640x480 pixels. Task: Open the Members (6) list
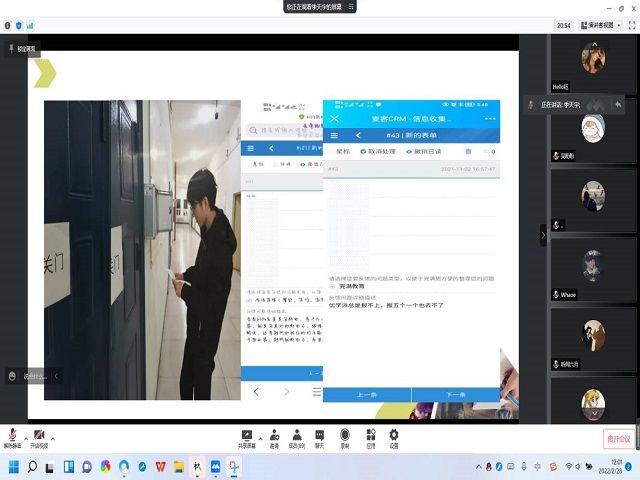coord(297,439)
